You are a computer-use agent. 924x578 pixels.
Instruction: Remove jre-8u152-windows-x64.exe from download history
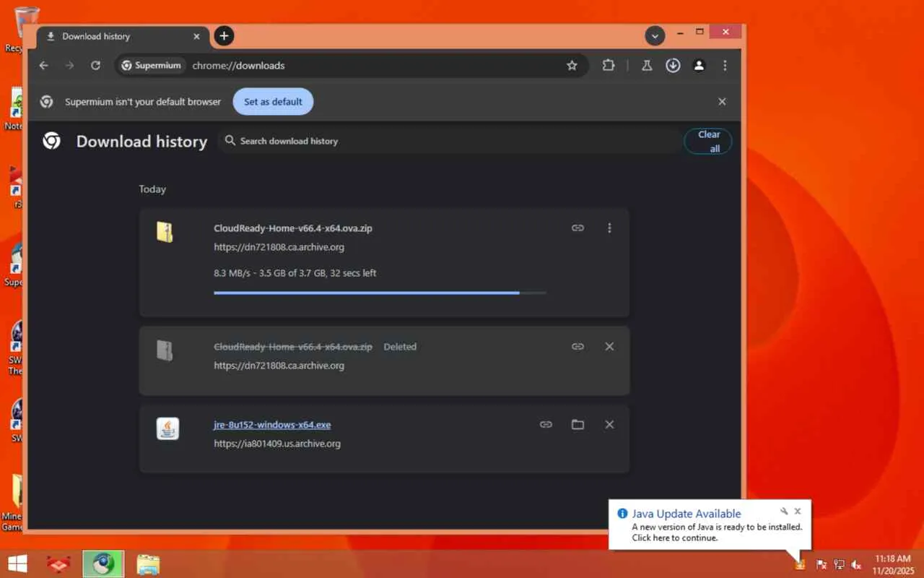609,425
